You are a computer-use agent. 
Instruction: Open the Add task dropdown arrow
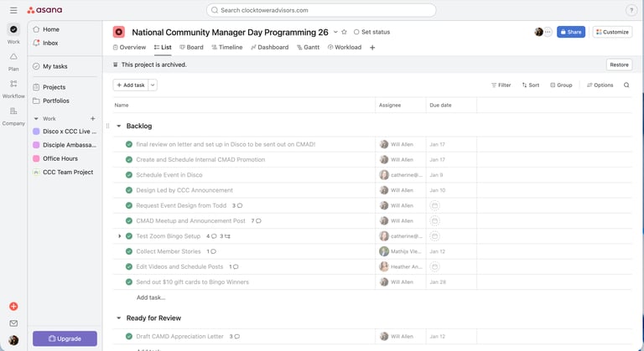(153, 85)
